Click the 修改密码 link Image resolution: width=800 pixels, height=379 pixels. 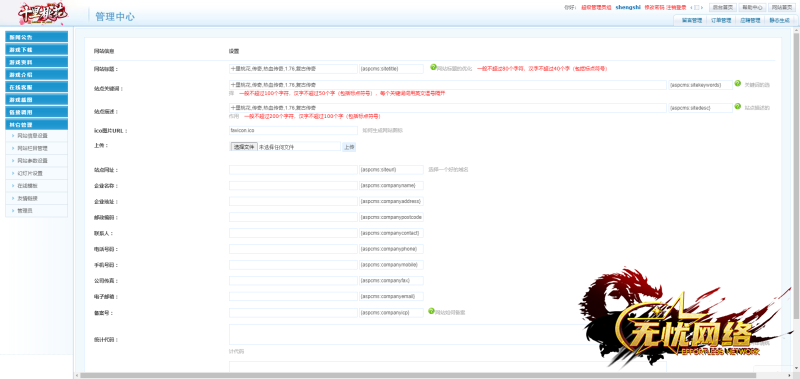pyautogui.click(x=652, y=8)
